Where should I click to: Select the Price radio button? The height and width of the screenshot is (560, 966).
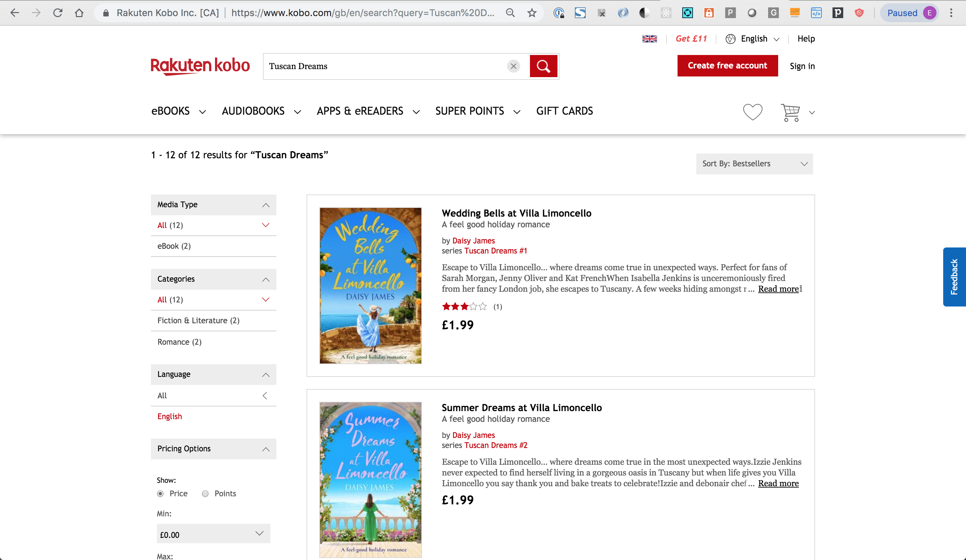pos(160,494)
